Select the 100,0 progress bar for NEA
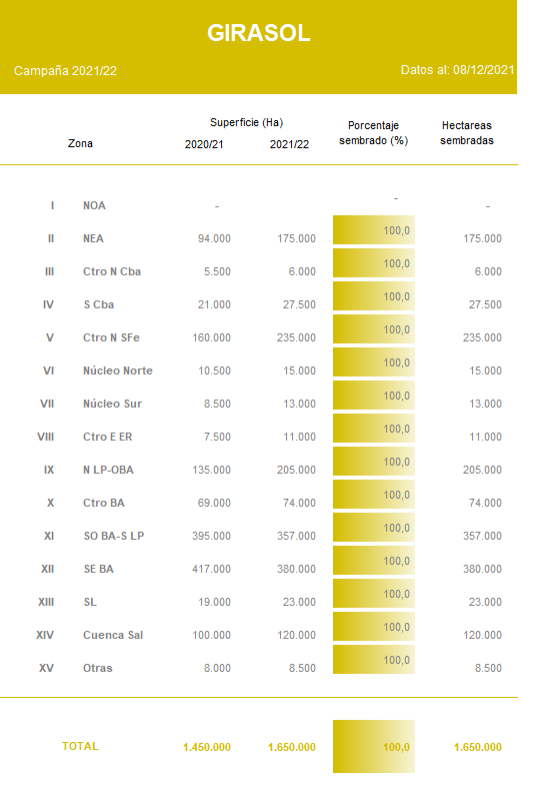This screenshot has height=786, width=549. coord(374,230)
